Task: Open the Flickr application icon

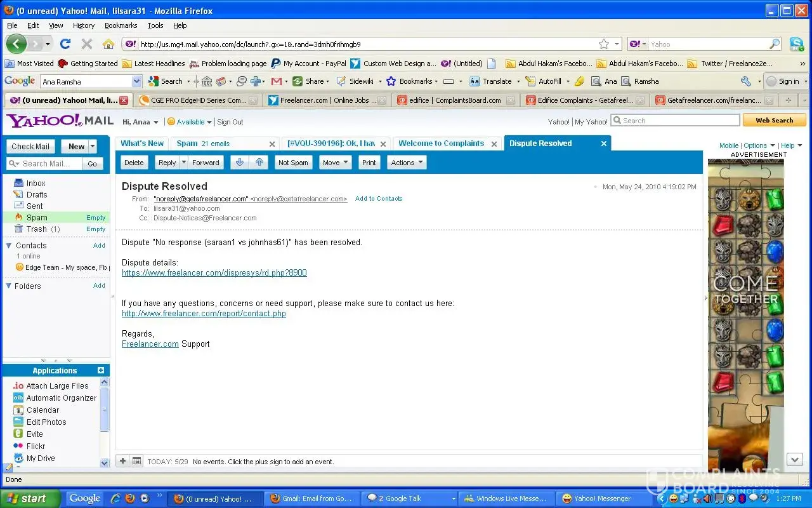Action: (18, 446)
